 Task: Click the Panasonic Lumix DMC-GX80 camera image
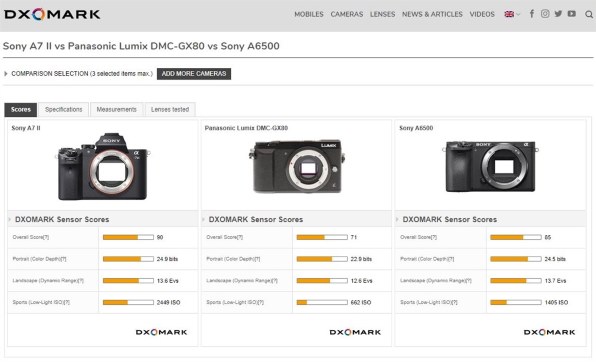[x=296, y=167]
